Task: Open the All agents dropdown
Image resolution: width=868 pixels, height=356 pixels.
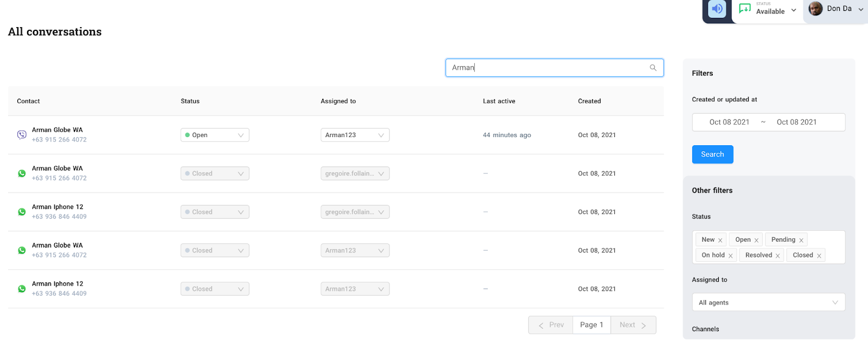Action: (768, 302)
